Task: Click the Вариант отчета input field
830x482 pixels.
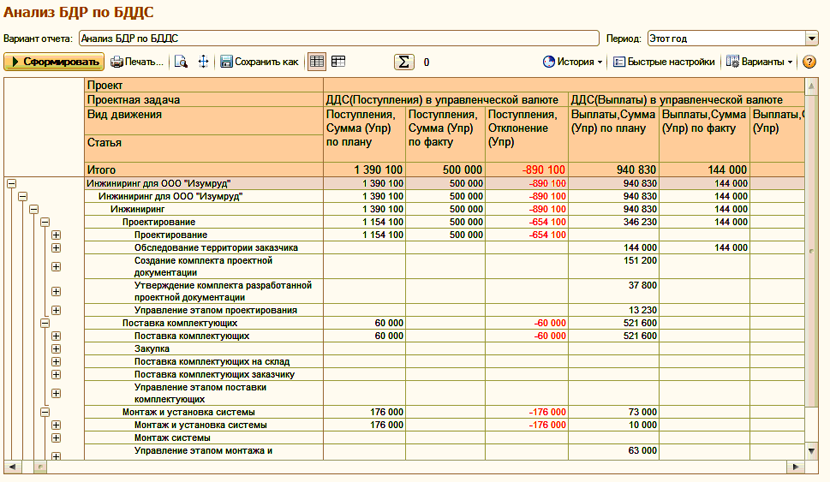Action: coord(339,39)
